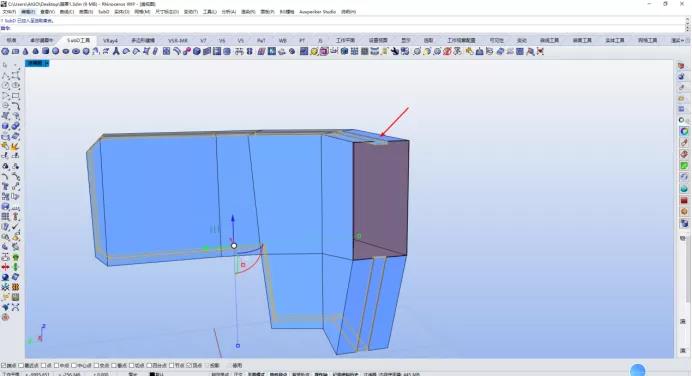Open the 曲线(C) menu
The width and height of the screenshot is (692, 376).
[x=66, y=11]
